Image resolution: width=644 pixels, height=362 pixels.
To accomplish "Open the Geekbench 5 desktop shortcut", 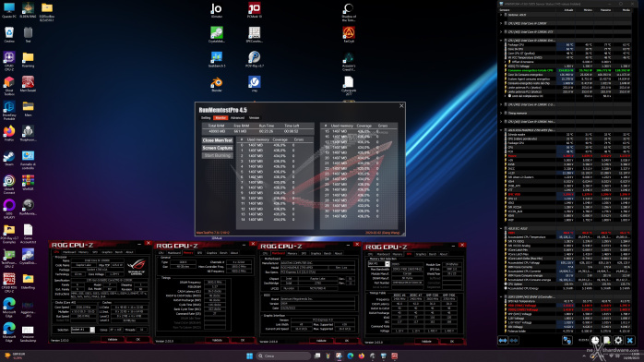I will [x=217, y=59].
